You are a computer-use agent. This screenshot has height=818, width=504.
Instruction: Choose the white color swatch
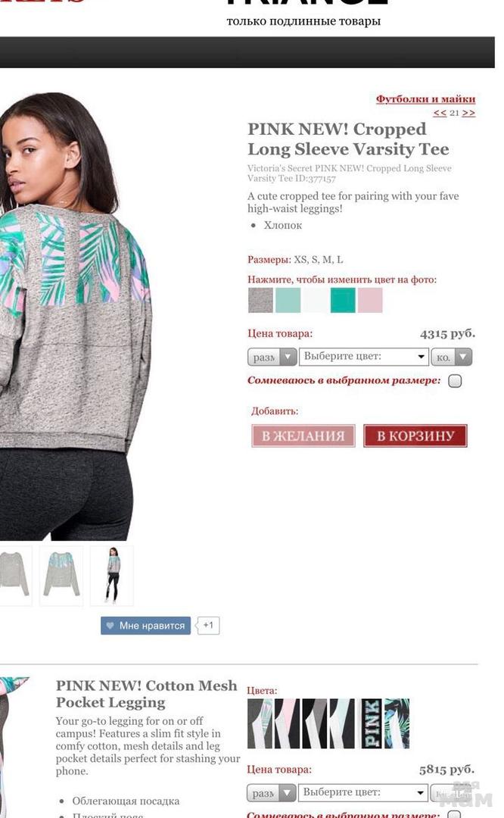pyautogui.click(x=315, y=300)
